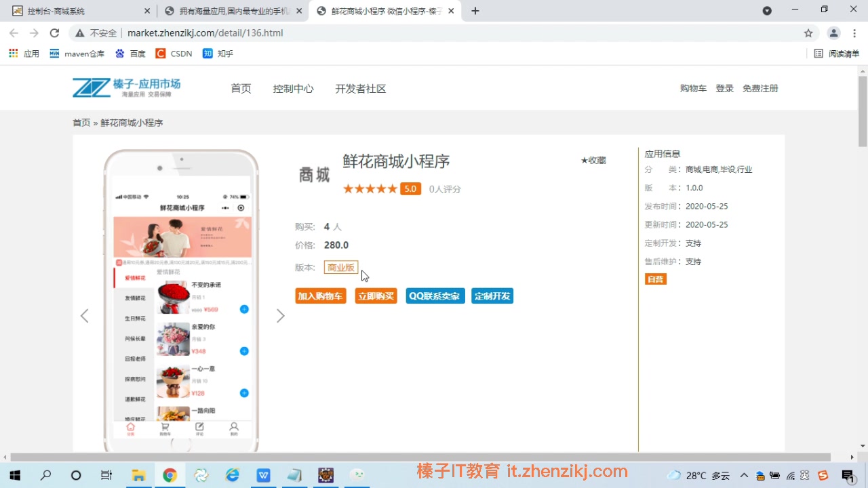This screenshot has height=488, width=868.
Task: Open the 开发者社区 menu item
Action: point(360,88)
